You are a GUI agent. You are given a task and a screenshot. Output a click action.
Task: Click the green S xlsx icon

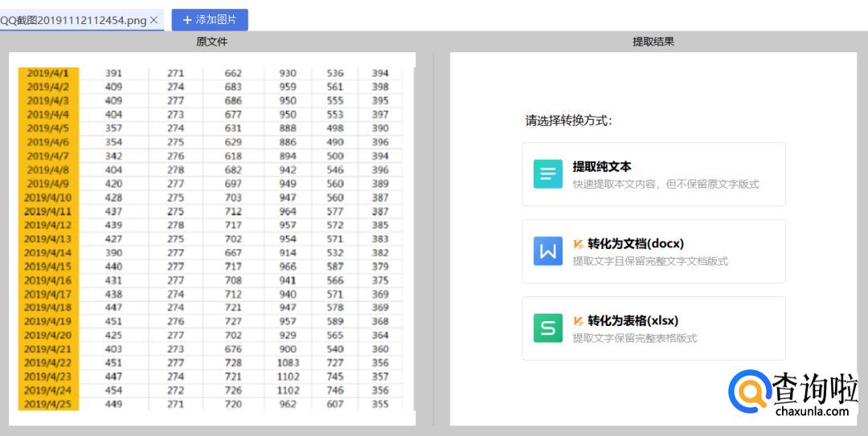pyautogui.click(x=547, y=328)
